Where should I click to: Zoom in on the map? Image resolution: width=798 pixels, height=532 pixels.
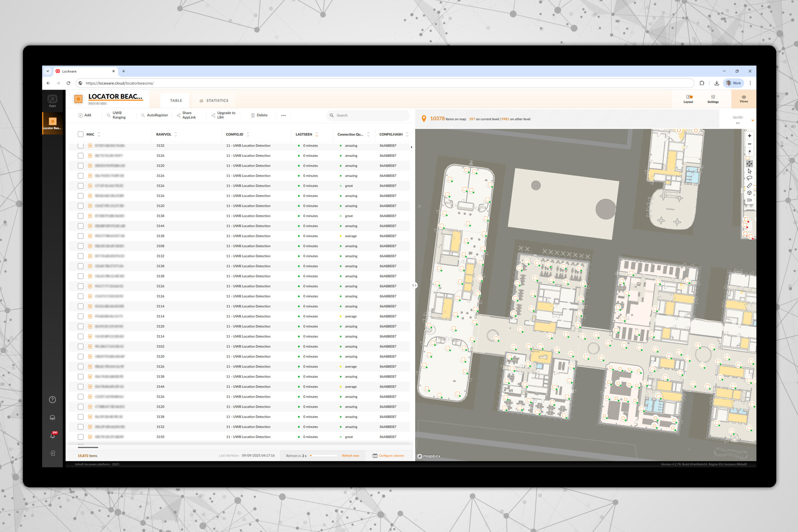(749, 136)
